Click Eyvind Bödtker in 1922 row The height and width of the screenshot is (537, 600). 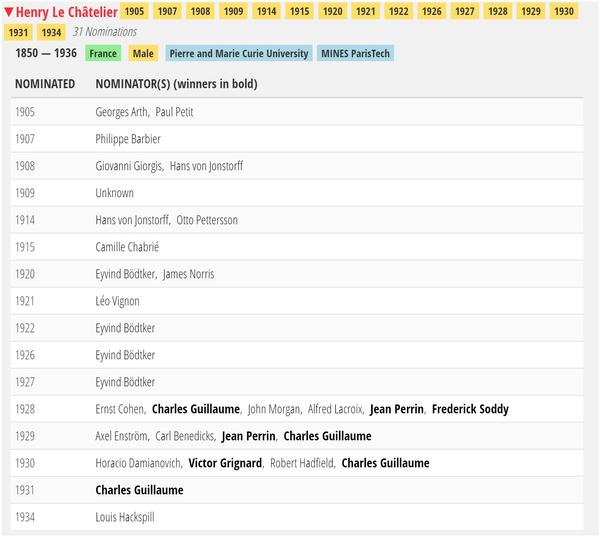click(x=125, y=328)
